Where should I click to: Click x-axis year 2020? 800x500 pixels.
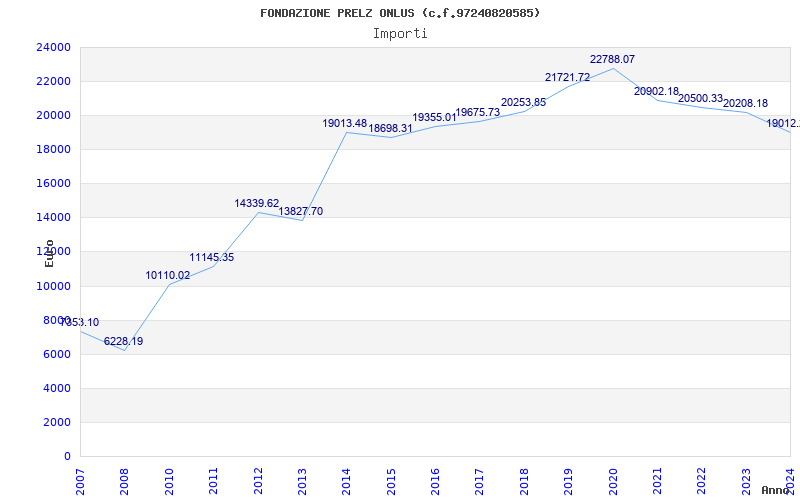tap(613, 481)
